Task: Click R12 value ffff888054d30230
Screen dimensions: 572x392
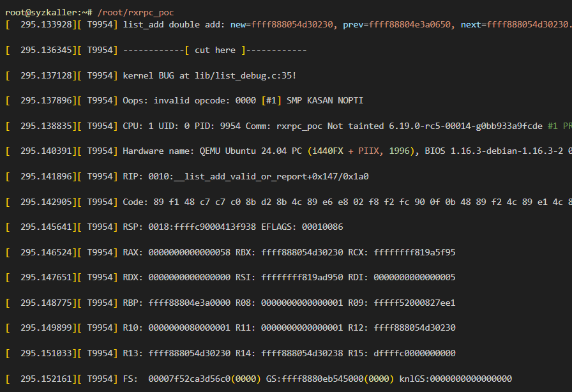Action: click(x=414, y=328)
